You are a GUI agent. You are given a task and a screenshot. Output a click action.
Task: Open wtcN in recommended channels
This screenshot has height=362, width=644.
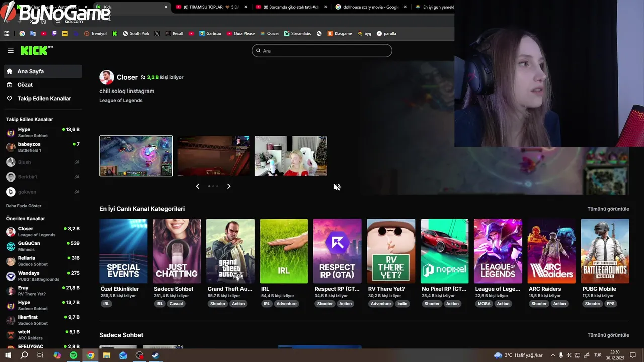(x=43, y=335)
